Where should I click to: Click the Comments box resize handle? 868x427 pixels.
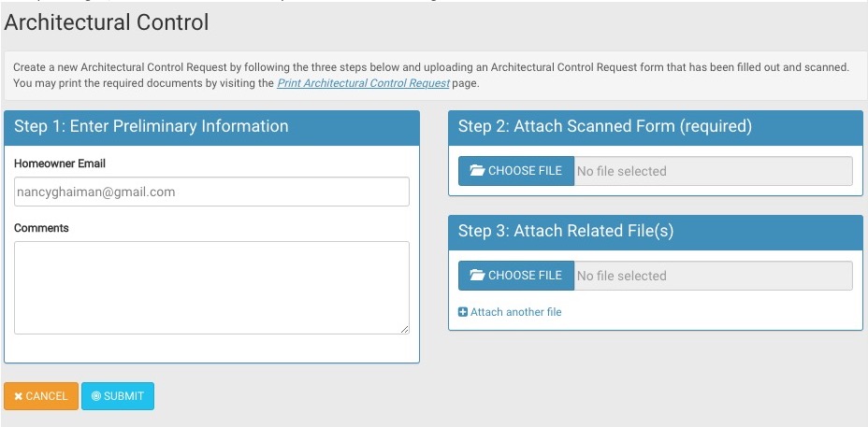(x=405, y=329)
